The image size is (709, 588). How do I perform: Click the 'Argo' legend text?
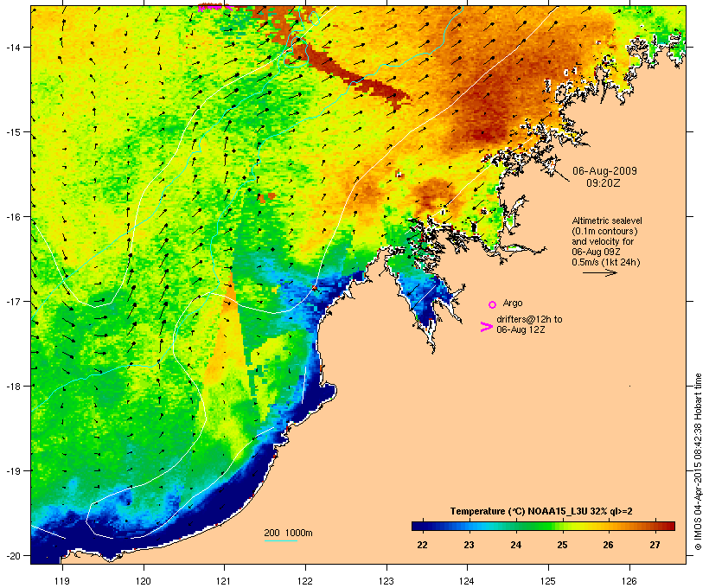pyautogui.click(x=513, y=303)
